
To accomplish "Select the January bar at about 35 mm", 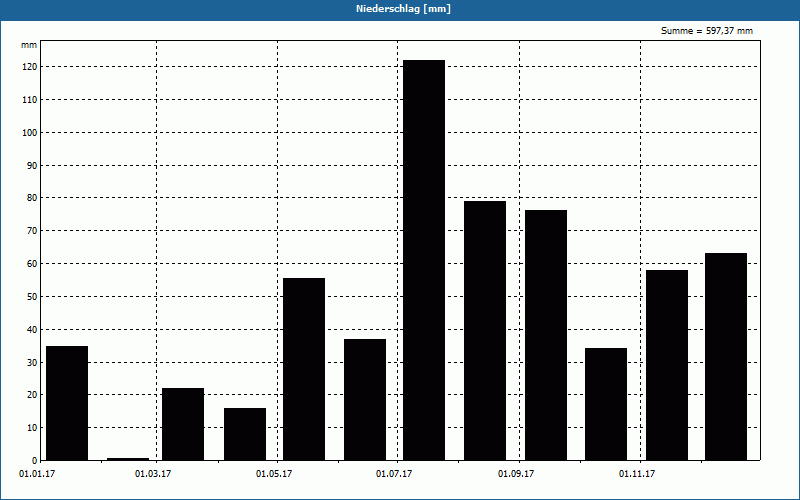I will pyautogui.click(x=67, y=403).
